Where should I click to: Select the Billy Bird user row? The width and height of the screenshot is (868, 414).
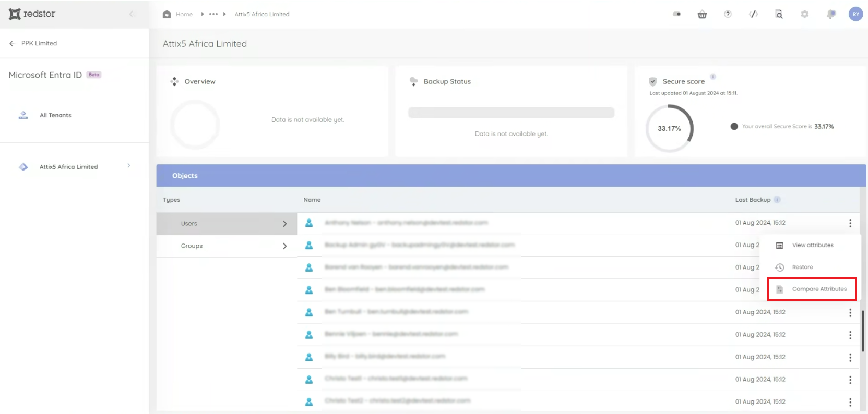[578, 357]
